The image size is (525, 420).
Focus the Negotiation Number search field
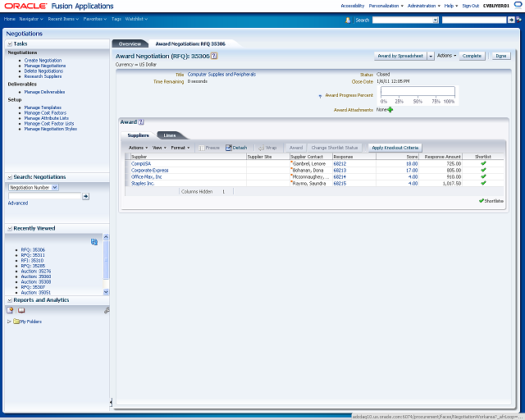click(44, 196)
